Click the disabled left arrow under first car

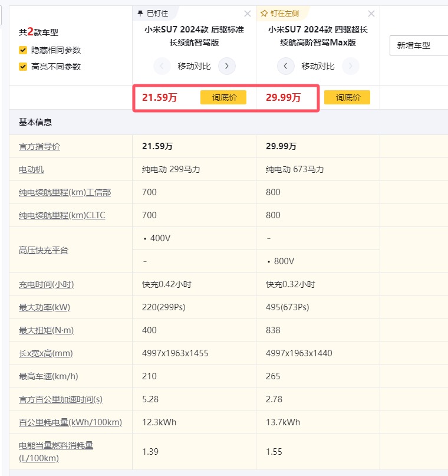tap(162, 66)
